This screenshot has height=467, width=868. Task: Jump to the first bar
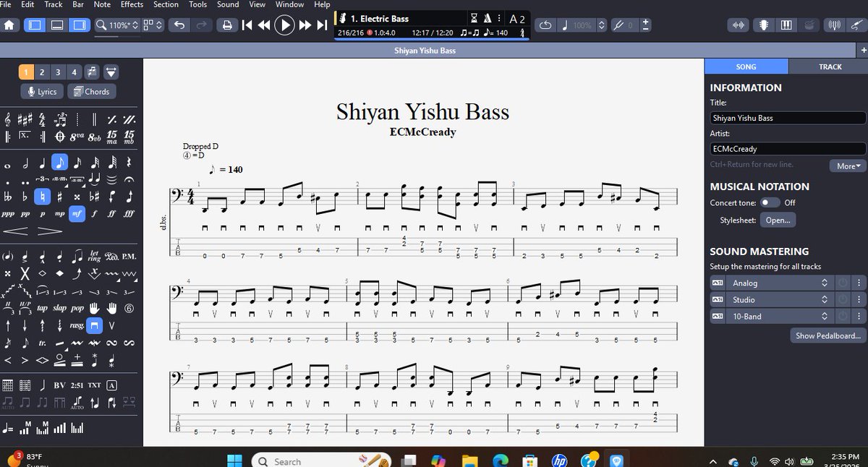click(x=247, y=25)
